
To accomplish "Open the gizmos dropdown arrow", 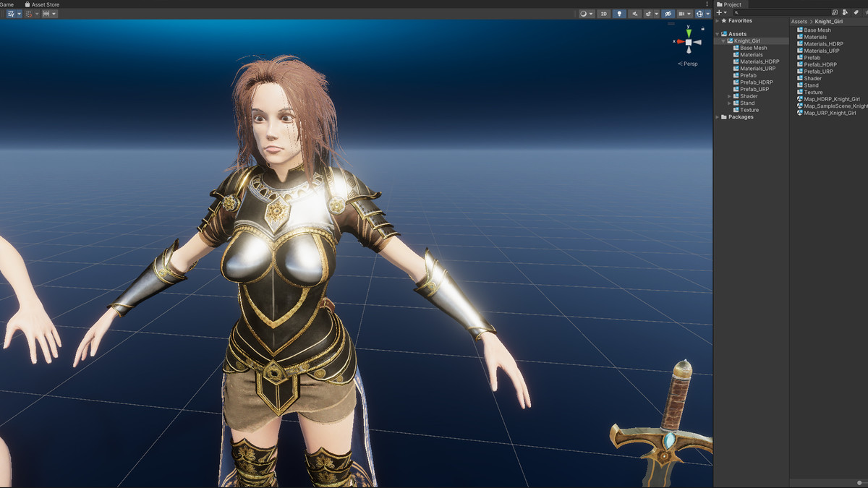I will point(707,14).
